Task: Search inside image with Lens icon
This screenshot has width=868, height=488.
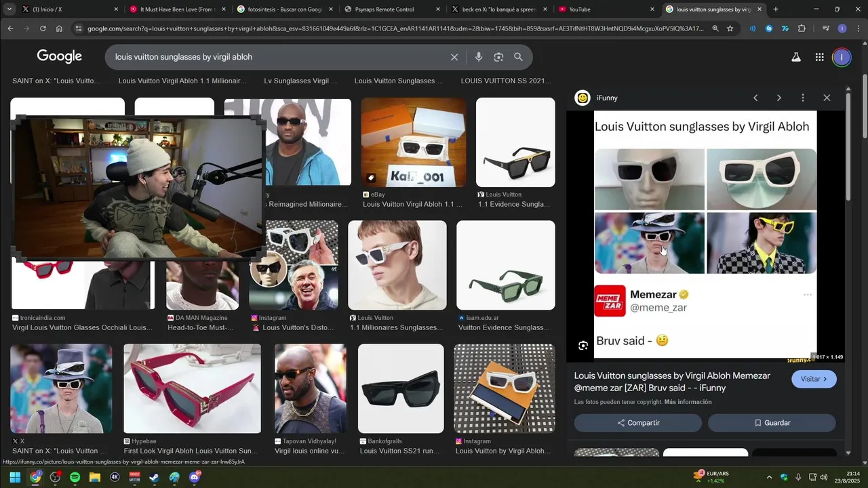Action: coord(583,346)
